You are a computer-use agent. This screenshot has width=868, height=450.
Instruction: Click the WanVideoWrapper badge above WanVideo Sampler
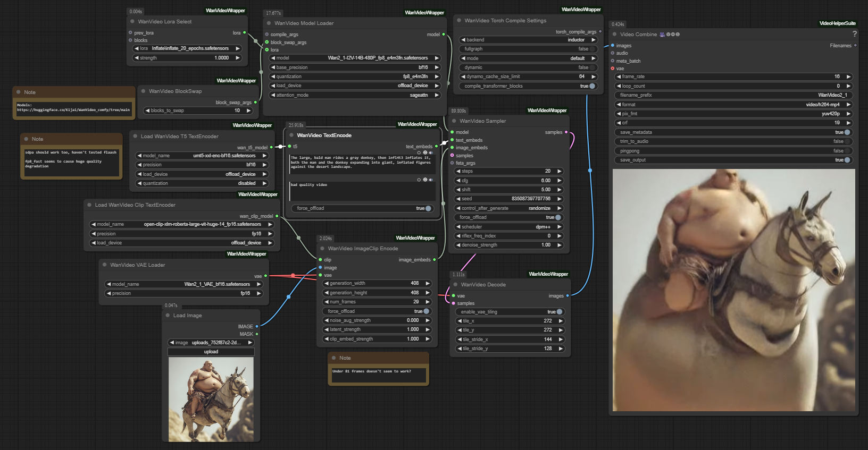click(x=547, y=111)
